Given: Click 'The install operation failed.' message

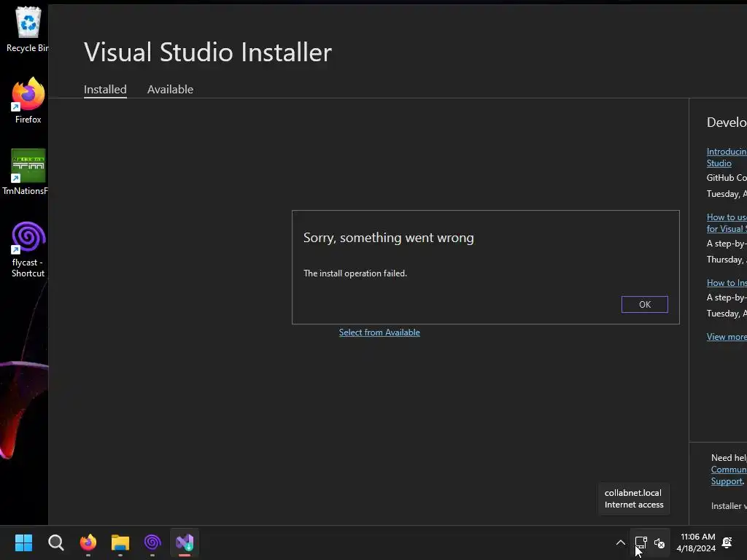Looking at the screenshot, I should click(355, 273).
